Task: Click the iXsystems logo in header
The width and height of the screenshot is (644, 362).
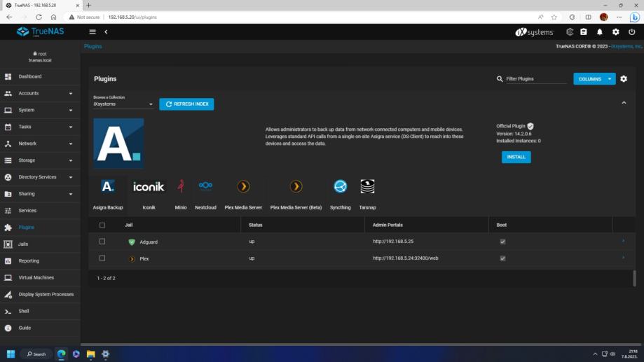Action: tap(535, 32)
